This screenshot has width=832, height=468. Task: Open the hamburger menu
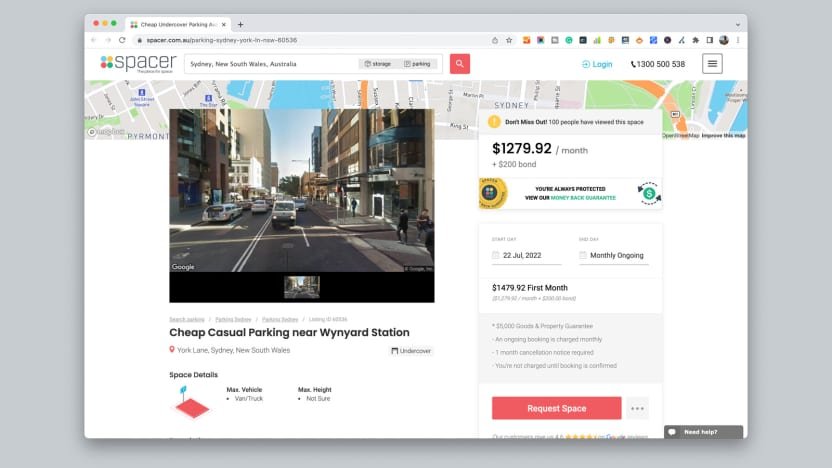pos(712,64)
